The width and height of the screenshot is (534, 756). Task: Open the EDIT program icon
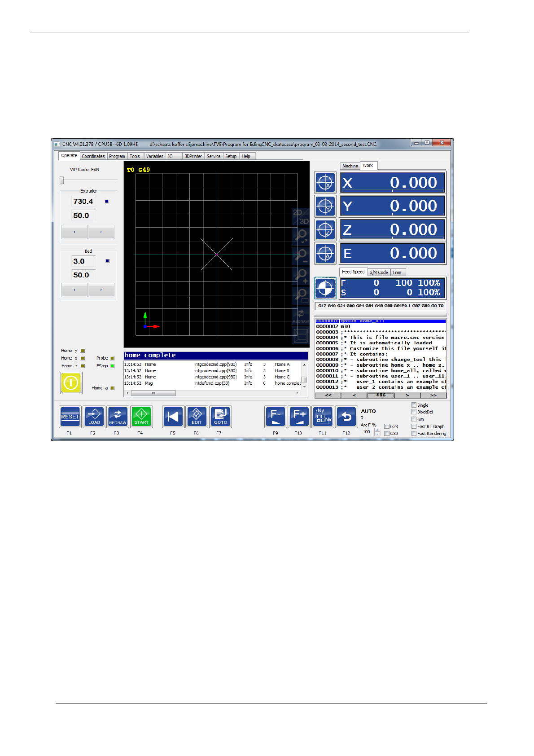(x=197, y=417)
